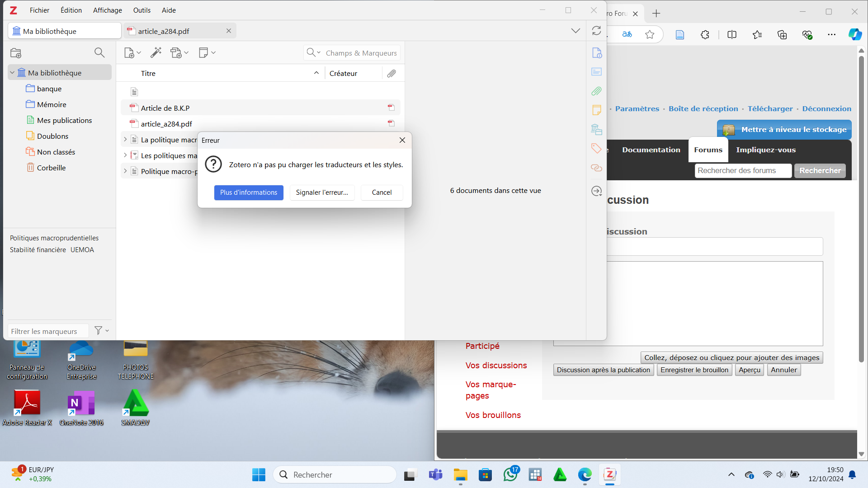The image size is (868, 488).
Task: Switch to the Ma bibliothèque tab
Action: point(65,31)
